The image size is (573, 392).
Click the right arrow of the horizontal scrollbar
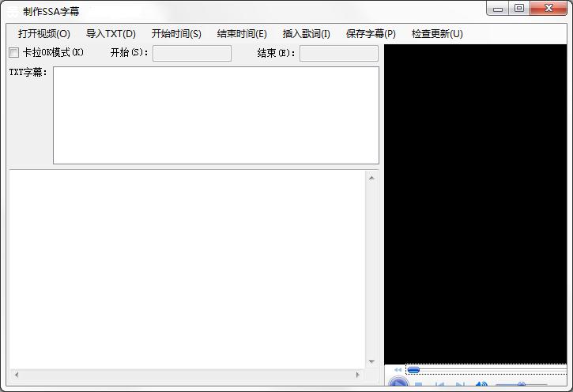(x=358, y=375)
